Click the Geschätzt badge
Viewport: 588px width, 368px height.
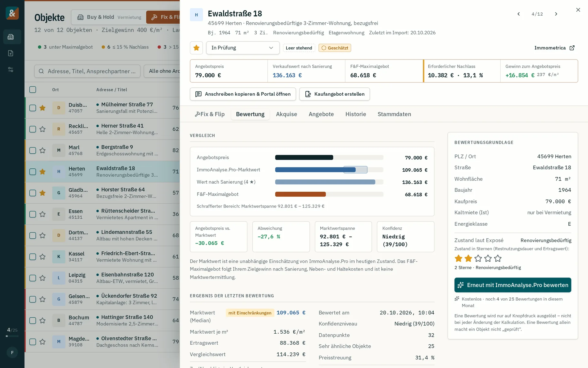[335, 48]
